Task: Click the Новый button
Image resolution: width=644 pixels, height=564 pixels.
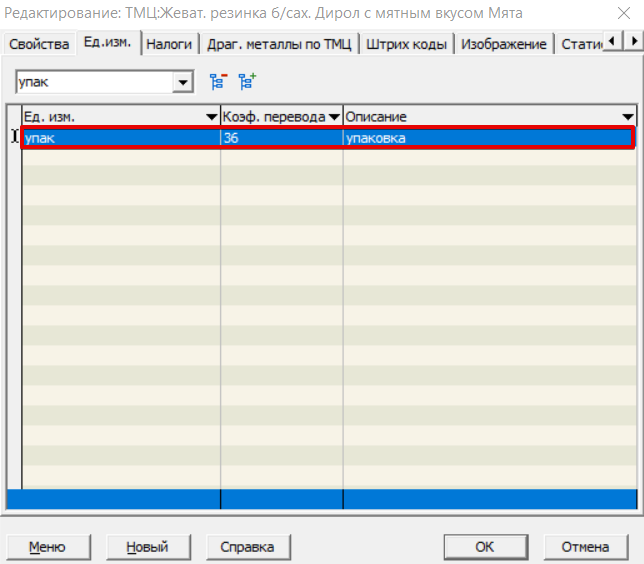Action: (147, 547)
